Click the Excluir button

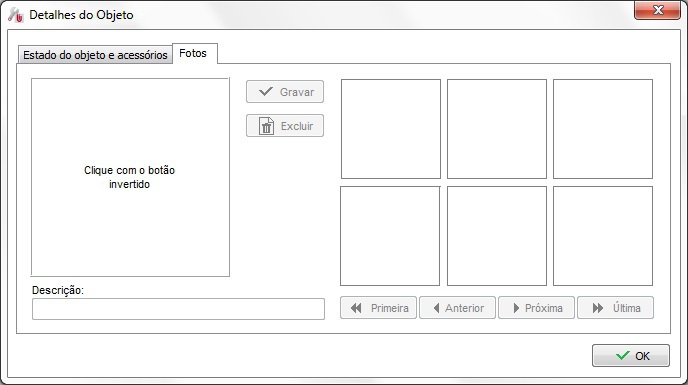coord(285,126)
